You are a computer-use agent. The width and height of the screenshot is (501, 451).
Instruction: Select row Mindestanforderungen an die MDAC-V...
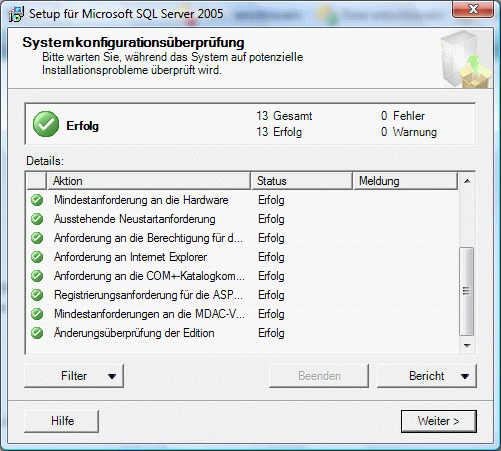[x=242, y=314]
